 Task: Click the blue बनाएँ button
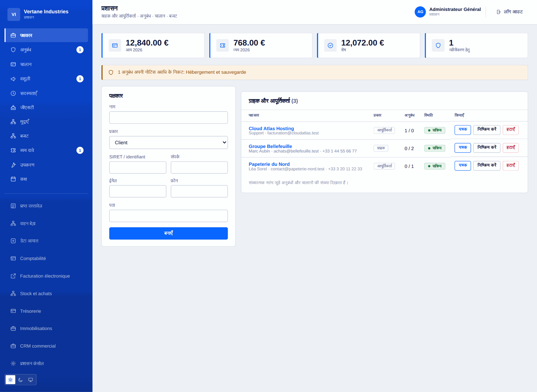168,233
